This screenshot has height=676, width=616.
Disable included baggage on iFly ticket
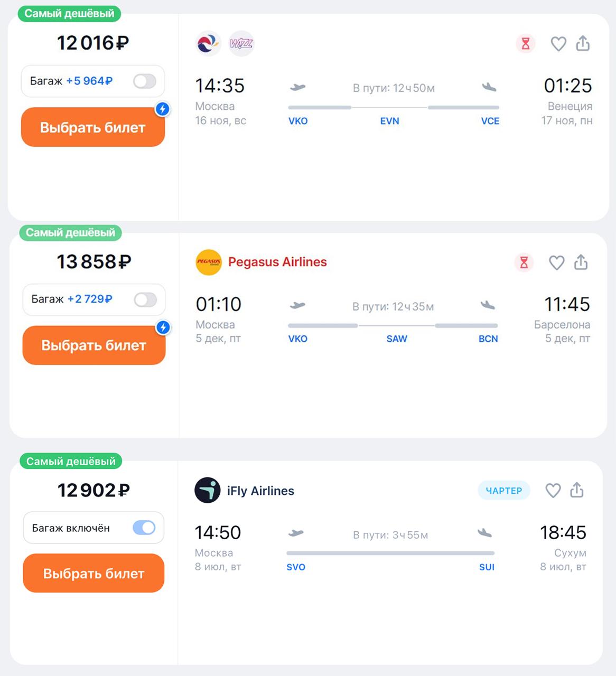(x=144, y=528)
